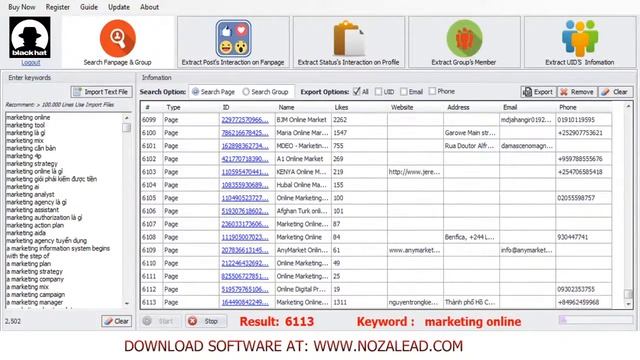Click Clear button above results table
This screenshot has width=640, height=360.
[x=616, y=92]
